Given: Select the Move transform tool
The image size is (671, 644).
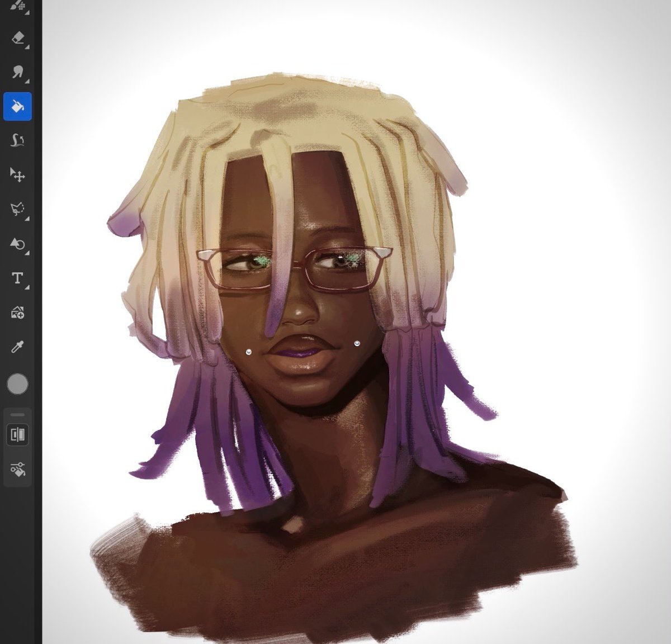Looking at the screenshot, I should tap(17, 175).
